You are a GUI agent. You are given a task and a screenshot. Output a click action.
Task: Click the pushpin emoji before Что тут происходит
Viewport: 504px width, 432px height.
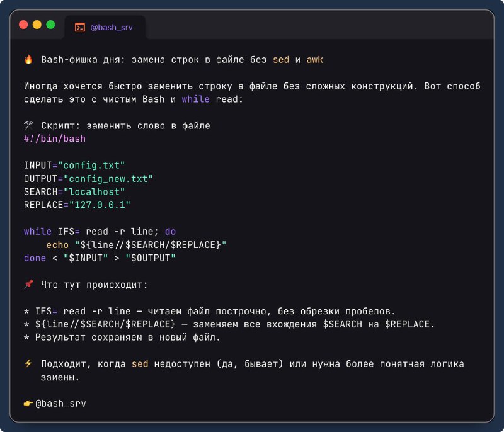coord(28,284)
